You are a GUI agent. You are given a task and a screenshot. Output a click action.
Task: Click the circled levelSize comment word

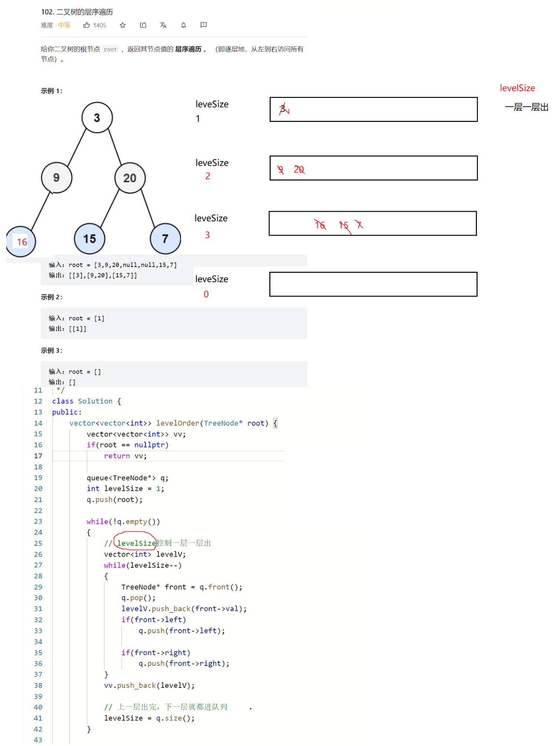136,543
